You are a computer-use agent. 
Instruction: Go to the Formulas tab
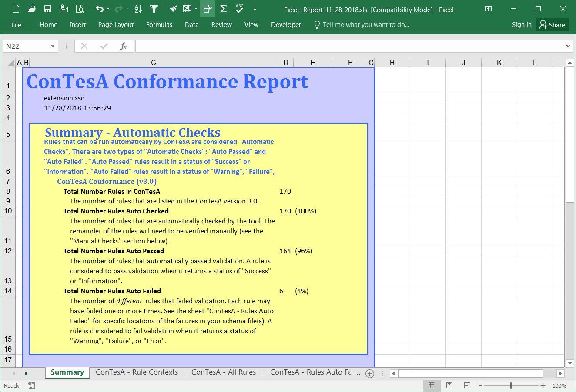(x=159, y=25)
